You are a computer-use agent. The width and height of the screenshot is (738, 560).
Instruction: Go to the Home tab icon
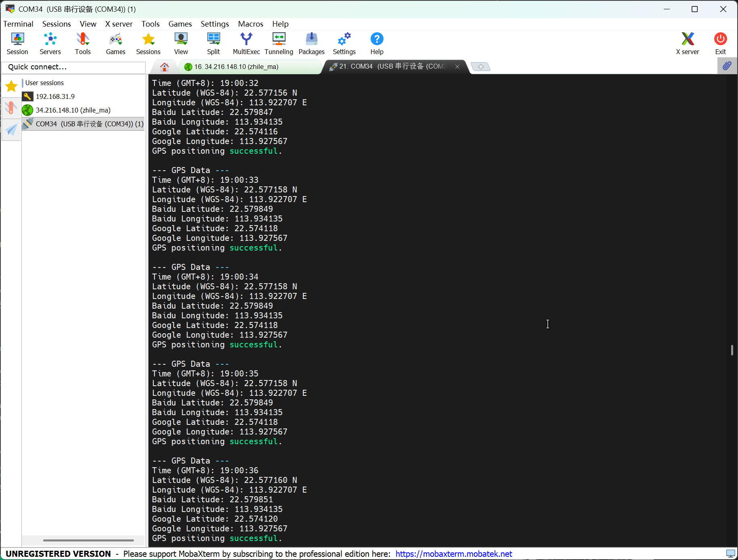click(x=165, y=67)
